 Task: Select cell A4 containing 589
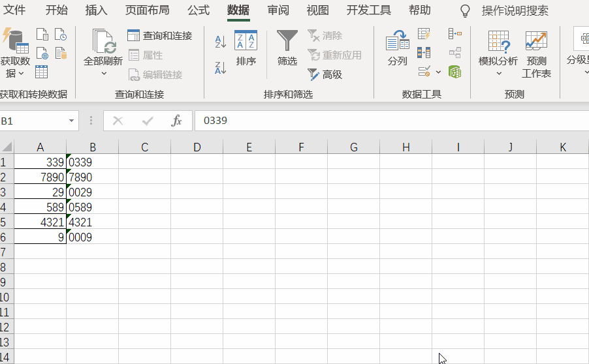pos(40,207)
